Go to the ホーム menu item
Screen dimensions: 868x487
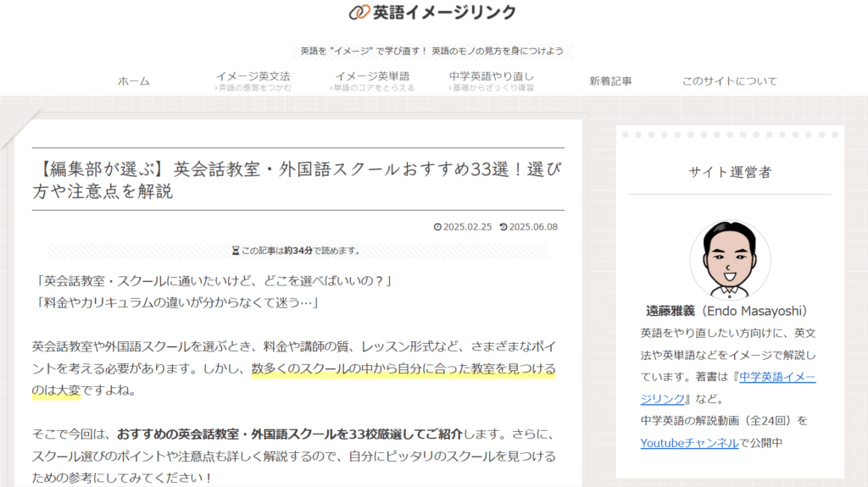(133, 81)
